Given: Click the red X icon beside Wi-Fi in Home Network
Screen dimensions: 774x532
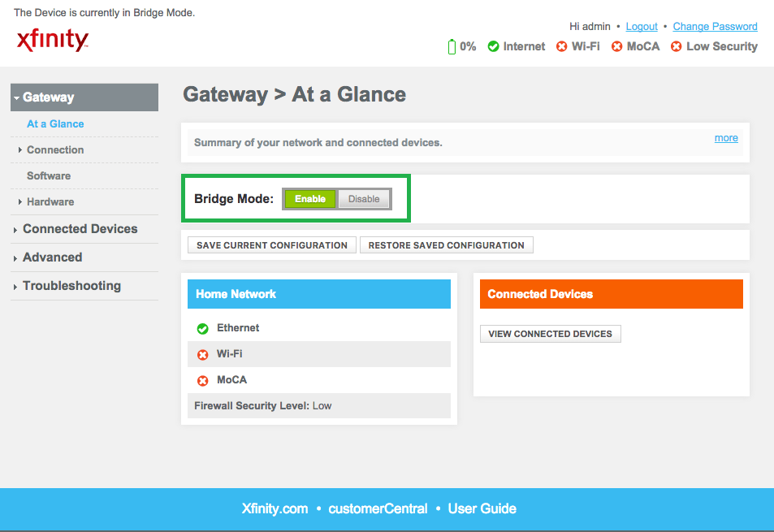Looking at the screenshot, I should click(202, 354).
